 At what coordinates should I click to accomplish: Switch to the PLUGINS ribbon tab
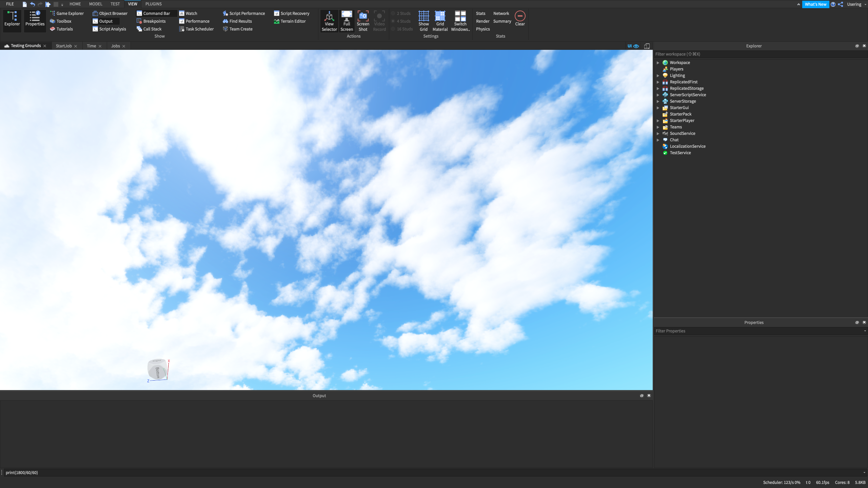pos(153,4)
